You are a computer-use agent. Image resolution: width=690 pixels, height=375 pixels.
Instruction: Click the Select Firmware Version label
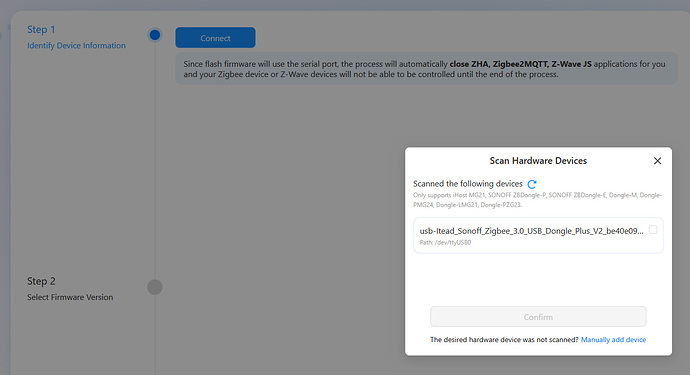coord(70,298)
